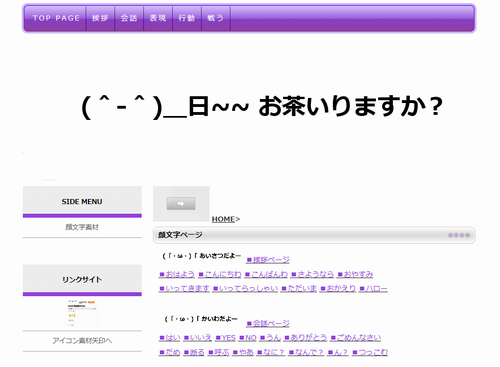Image resolution: width=500 pixels, height=367 pixels.
Task: Open the なんで？ kaomoji link
Action: click(306, 352)
